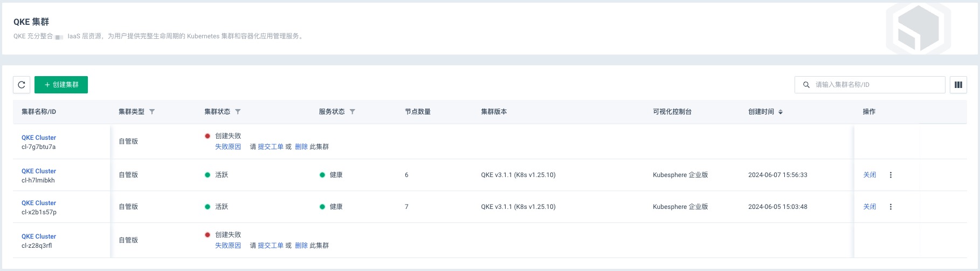Refresh the cluster list

coord(22,85)
